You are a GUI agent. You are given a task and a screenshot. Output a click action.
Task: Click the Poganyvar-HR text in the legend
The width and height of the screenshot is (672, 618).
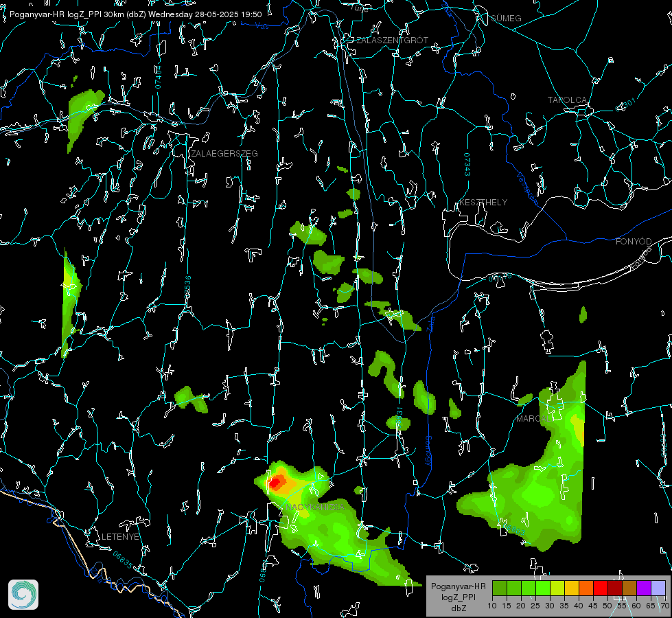click(x=458, y=586)
